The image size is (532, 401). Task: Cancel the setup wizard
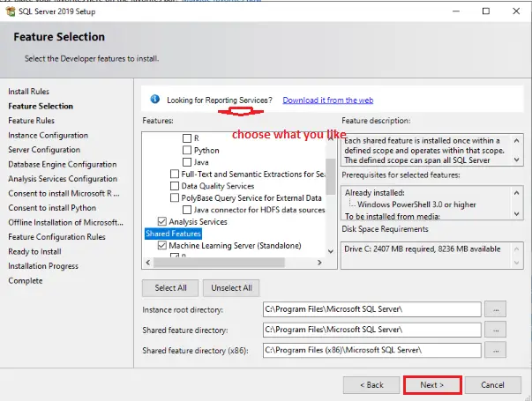tap(492, 385)
